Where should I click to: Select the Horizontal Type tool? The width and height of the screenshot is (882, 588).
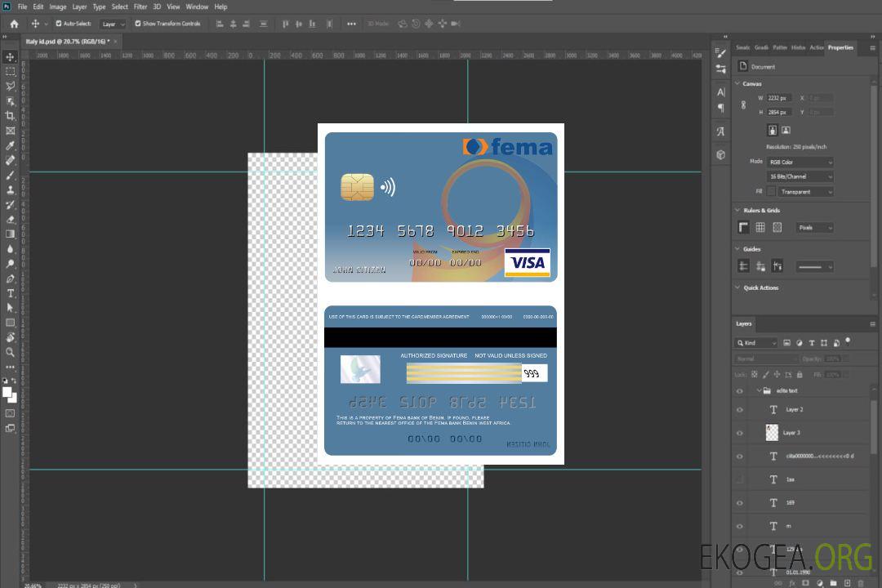point(10,293)
